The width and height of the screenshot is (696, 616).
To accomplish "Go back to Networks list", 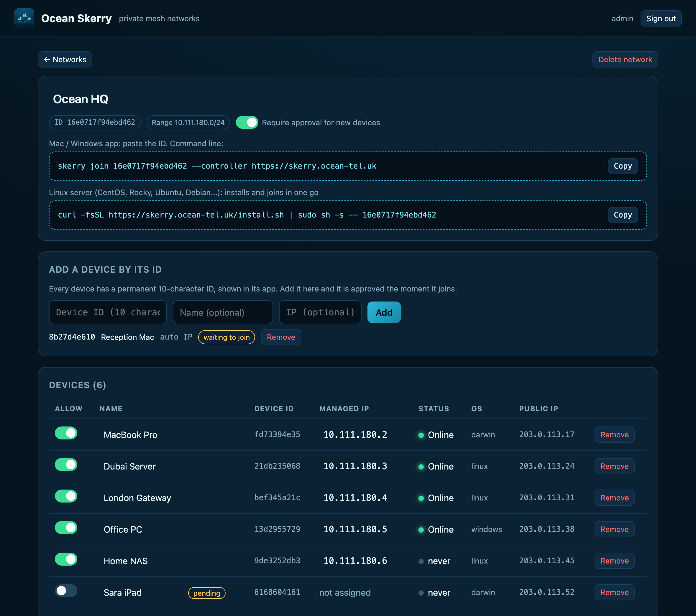I will (65, 60).
